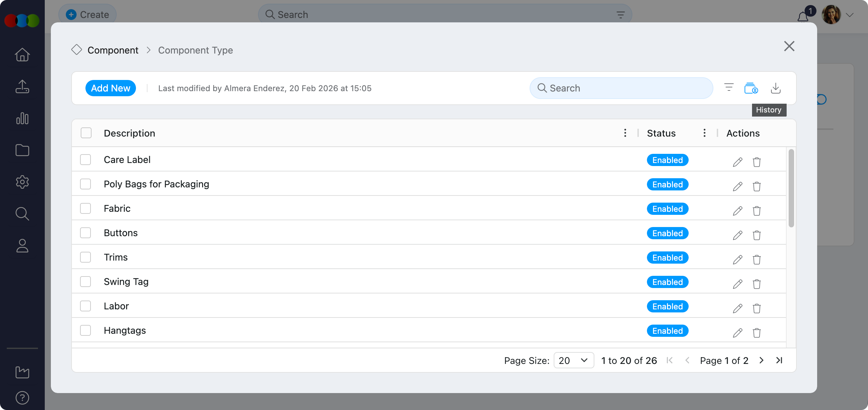Check the Buttons row checkbox
The height and width of the screenshot is (410, 868).
(x=85, y=233)
